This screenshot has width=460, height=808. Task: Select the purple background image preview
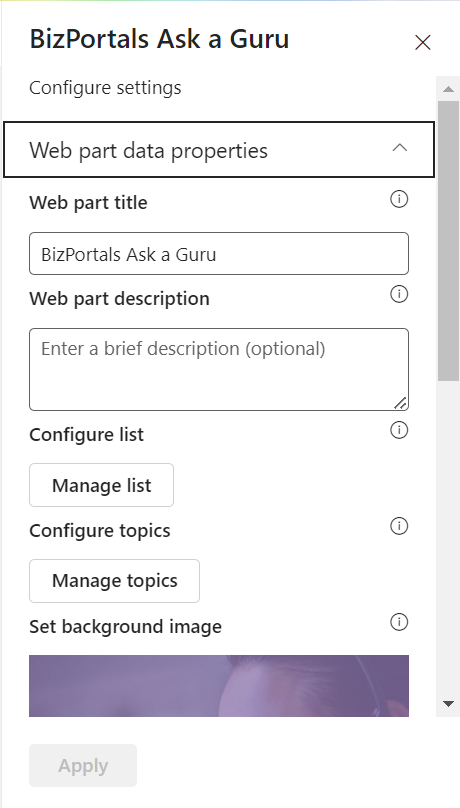[219, 686]
